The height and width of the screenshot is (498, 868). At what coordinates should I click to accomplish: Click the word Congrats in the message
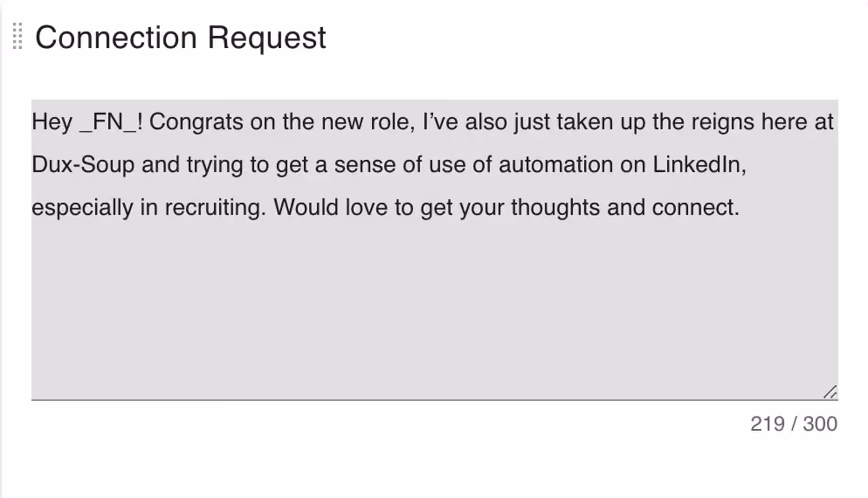(196, 121)
